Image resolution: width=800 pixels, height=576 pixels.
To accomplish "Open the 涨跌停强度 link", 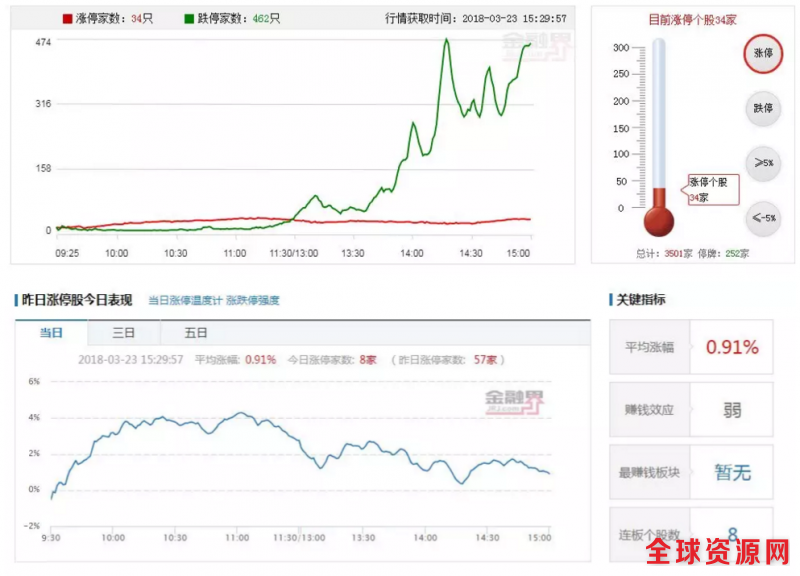I will [253, 300].
